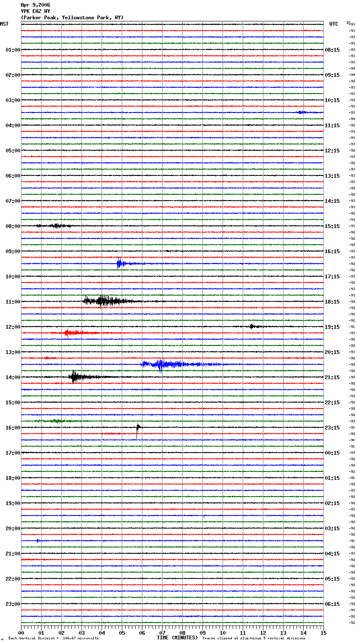The height and width of the screenshot is (644, 357).
Task: Click minute tick label '00' on the x-axis
Action: pyautogui.click(x=21, y=633)
